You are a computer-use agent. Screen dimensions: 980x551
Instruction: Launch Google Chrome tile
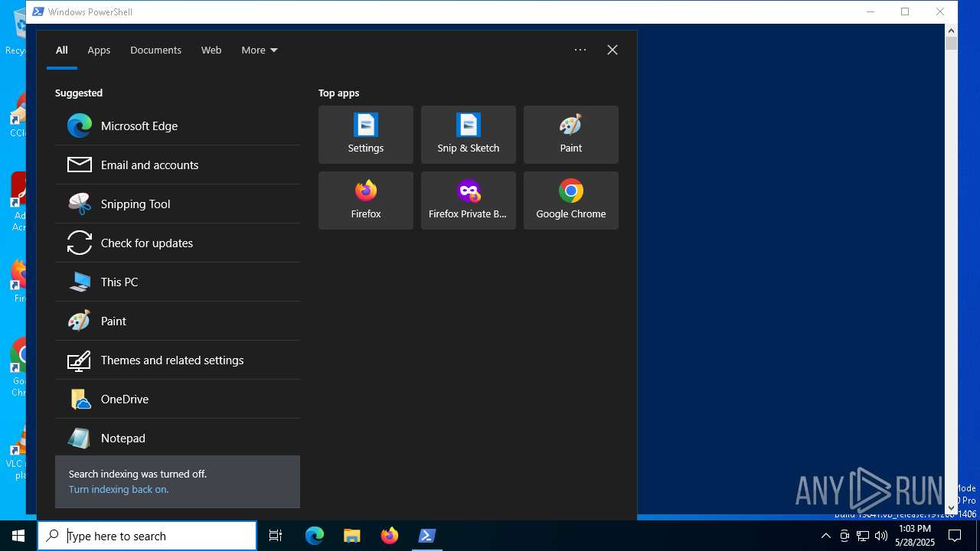click(571, 201)
